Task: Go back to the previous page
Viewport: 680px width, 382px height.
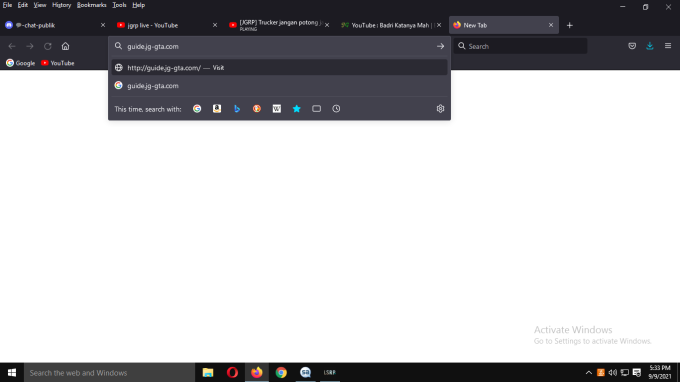Action: tap(12, 46)
